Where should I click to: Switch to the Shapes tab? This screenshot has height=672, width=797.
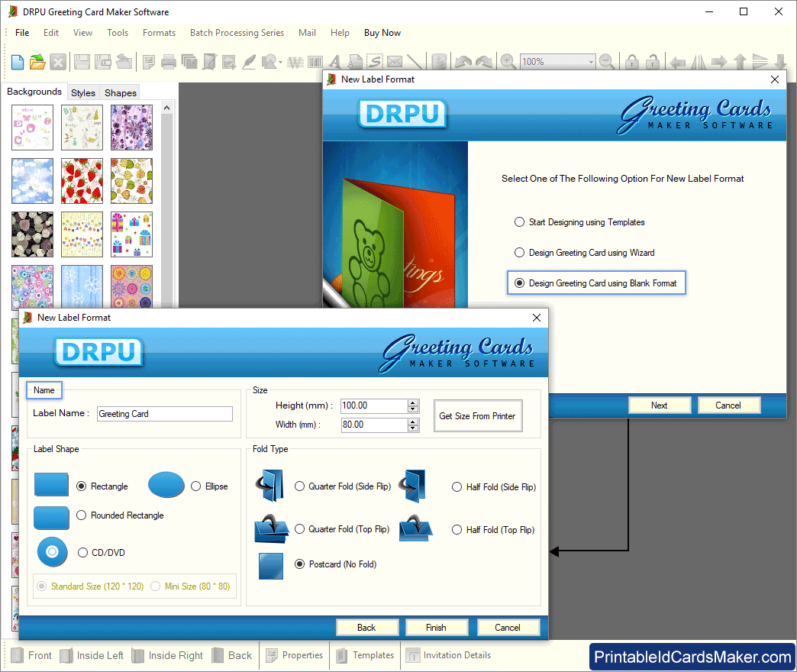[x=121, y=92]
